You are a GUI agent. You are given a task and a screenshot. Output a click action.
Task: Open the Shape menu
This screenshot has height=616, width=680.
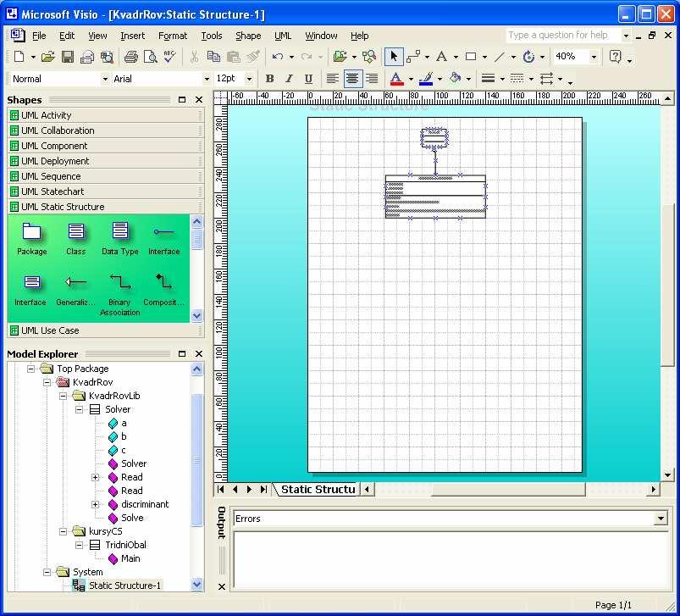(x=248, y=36)
